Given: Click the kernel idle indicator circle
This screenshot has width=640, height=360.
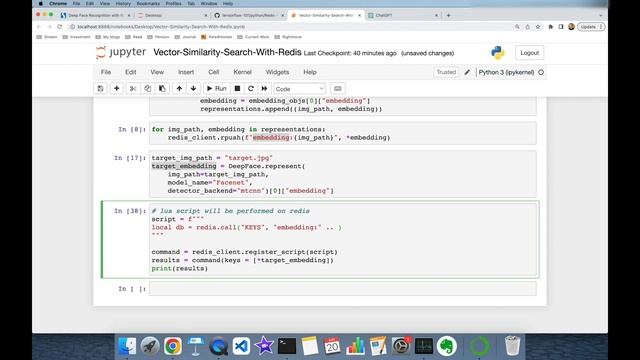Looking at the screenshot, I should point(541,72).
